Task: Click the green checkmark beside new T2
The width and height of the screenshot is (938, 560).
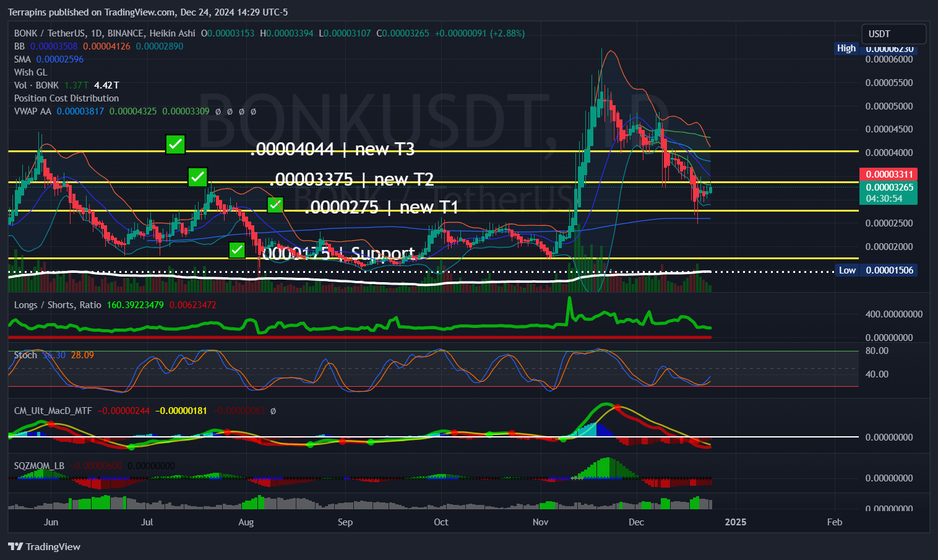Action: pyautogui.click(x=197, y=177)
